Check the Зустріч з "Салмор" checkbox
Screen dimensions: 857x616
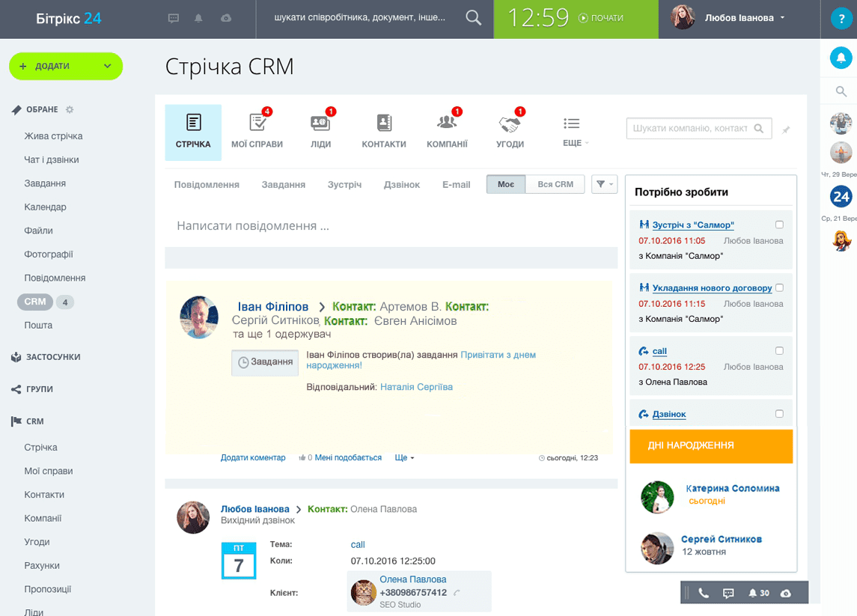tap(779, 225)
